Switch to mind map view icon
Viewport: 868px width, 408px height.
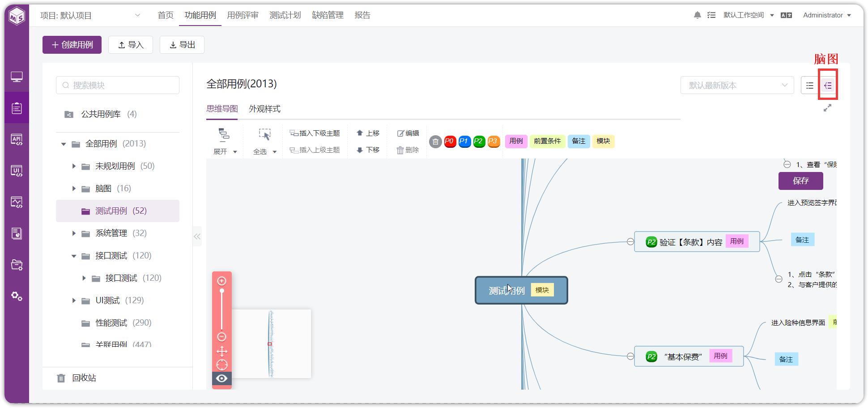pos(828,85)
